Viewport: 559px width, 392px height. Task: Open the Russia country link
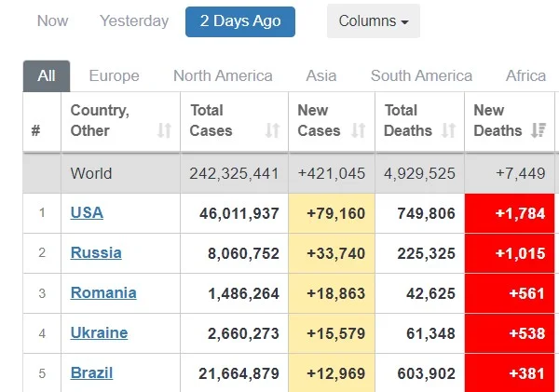(96, 252)
